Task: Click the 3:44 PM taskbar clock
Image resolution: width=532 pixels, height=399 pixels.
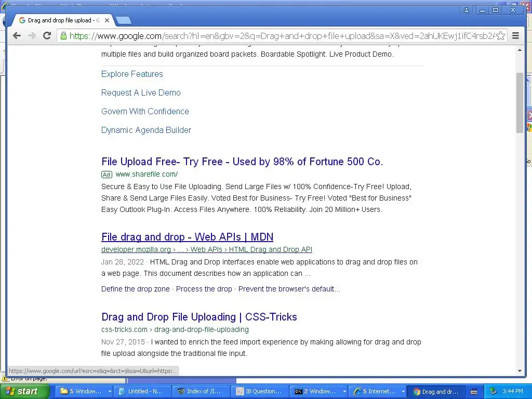Action: (512, 391)
